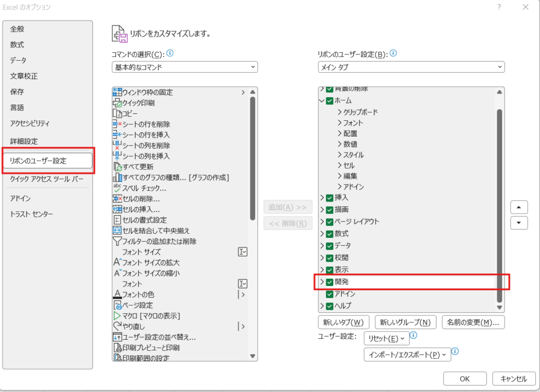This screenshot has height=392, width=540.
Task: Select the すべて更新 refresh icon
Action: click(117, 167)
